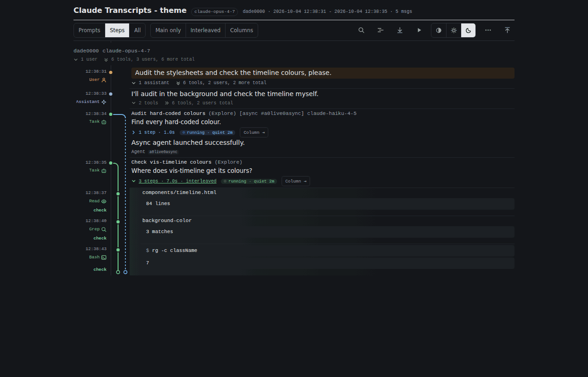Viewport: 588px width, 377px height.
Task: Click the Task robot icon at 12:38:34
Action: [104, 122]
